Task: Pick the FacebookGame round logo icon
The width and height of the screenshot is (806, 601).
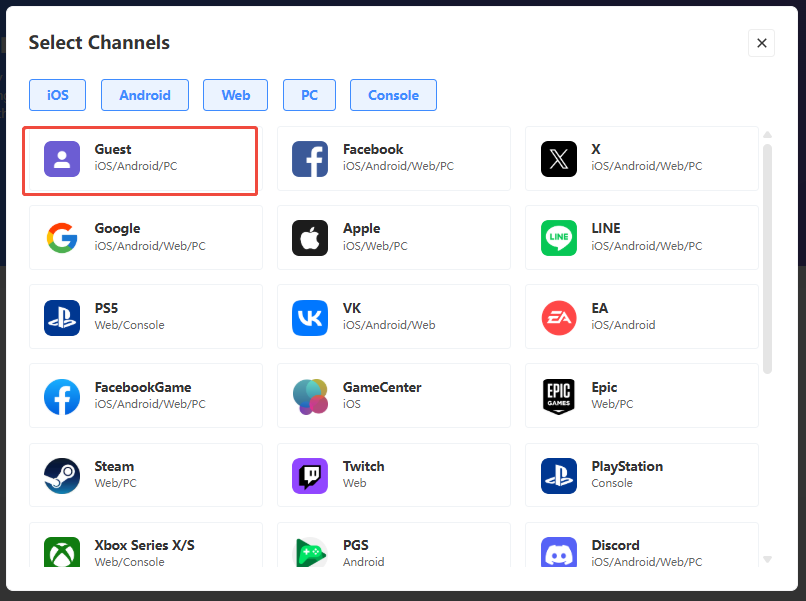Action: coord(62,396)
